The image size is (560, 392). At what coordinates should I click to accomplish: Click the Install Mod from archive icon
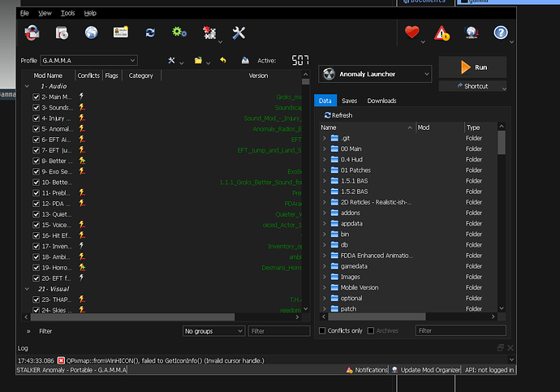pos(62,32)
